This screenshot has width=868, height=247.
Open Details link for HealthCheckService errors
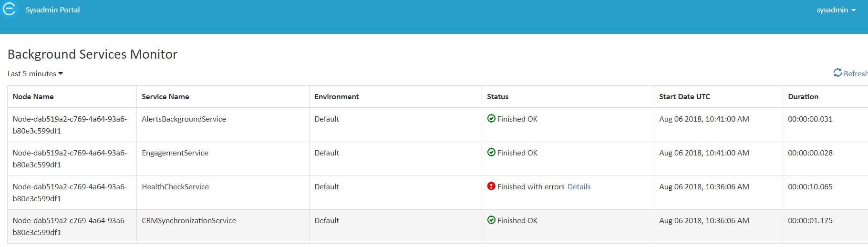click(579, 187)
